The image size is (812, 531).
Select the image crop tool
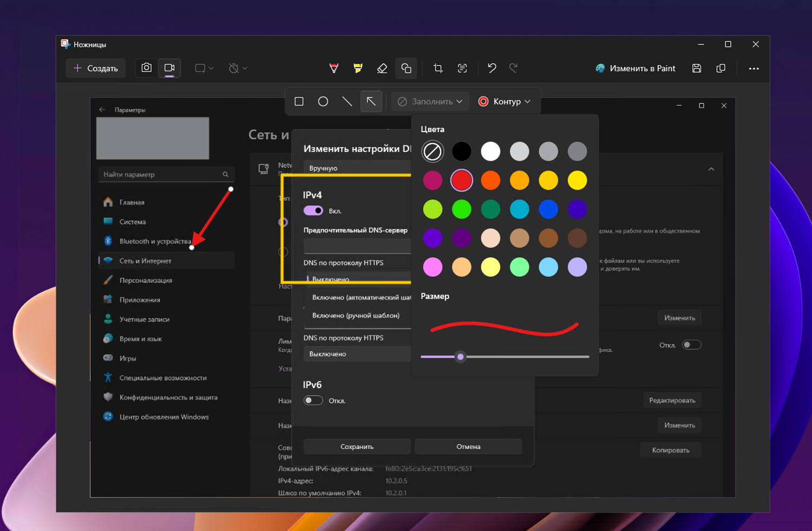438,68
